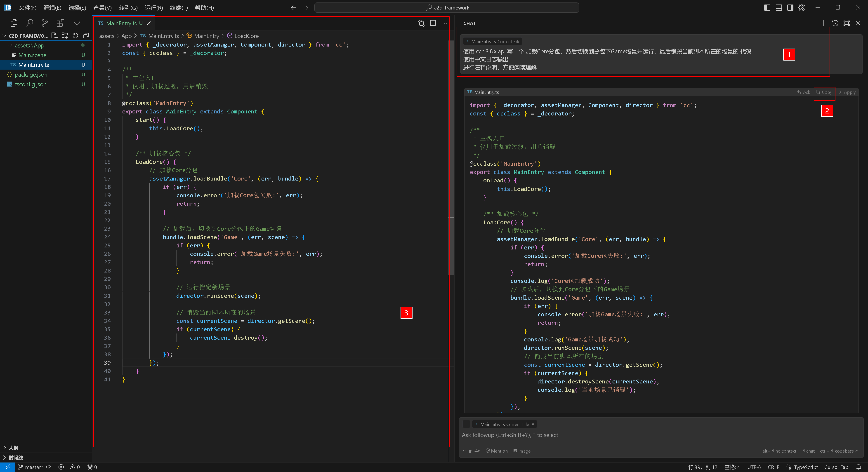
Task: Close the chat panel
Action: click(x=858, y=23)
